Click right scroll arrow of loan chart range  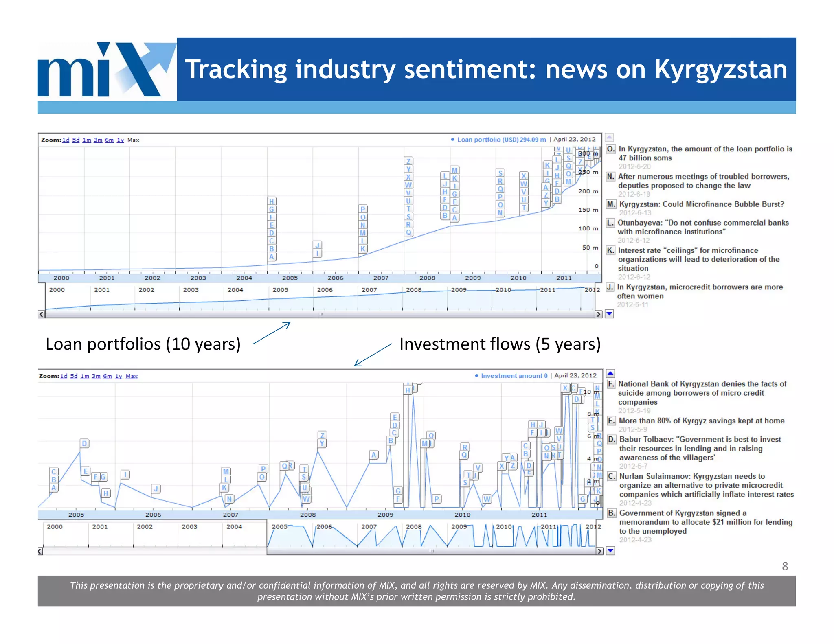coord(598,314)
